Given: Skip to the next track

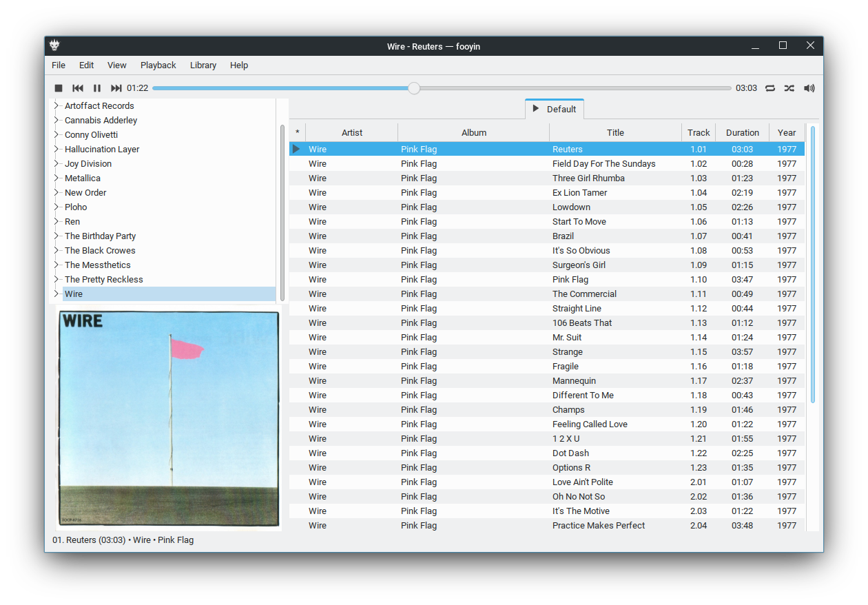Looking at the screenshot, I should click(116, 88).
